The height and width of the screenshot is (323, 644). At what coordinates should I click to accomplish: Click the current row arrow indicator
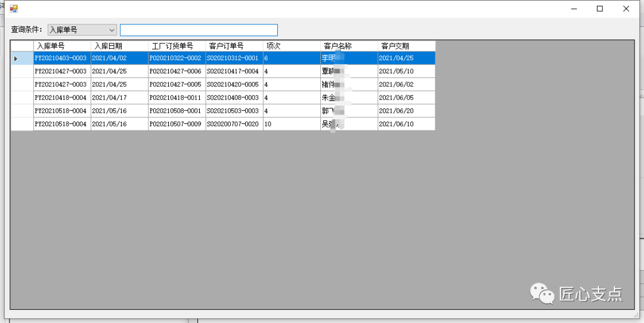point(16,58)
